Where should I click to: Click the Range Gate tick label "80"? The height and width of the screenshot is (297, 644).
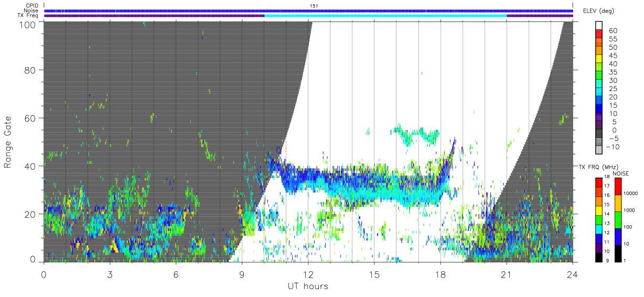click(31, 70)
